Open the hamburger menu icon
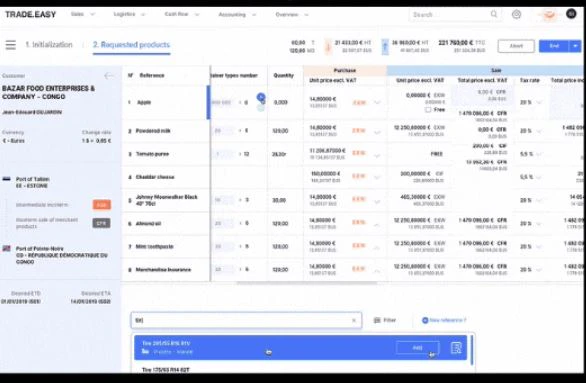Image resolution: width=586 pixels, height=383 pixels. coord(10,45)
